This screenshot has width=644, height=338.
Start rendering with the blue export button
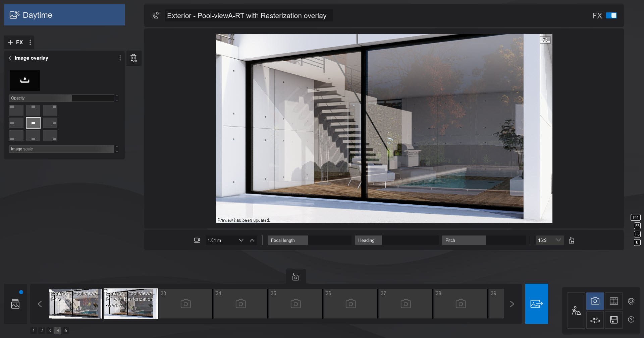(536, 304)
